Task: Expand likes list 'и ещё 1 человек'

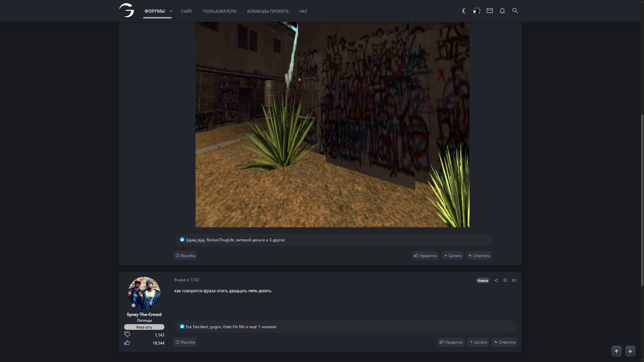Action: [263, 327]
